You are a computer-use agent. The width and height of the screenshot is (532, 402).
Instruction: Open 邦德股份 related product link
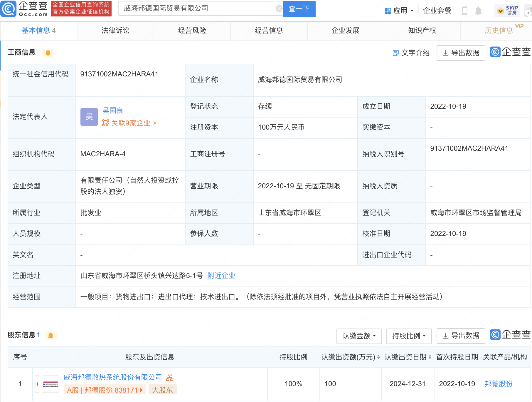[499, 384]
